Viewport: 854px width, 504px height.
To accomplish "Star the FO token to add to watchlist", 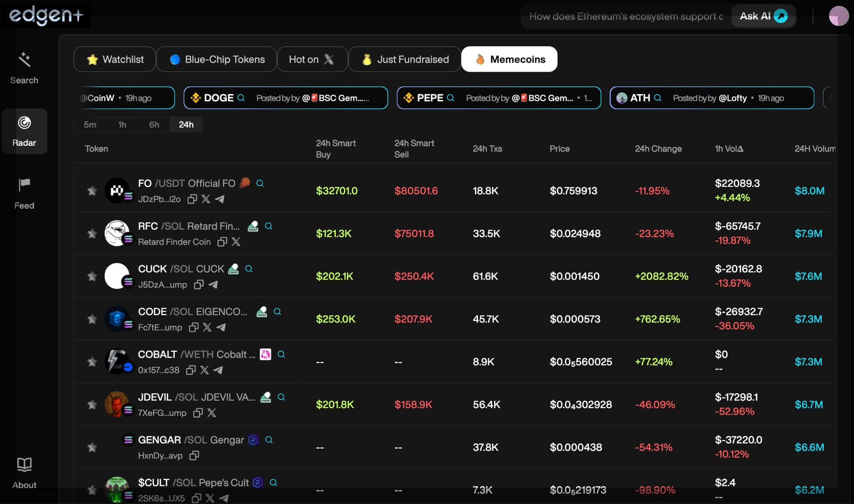I will (92, 191).
